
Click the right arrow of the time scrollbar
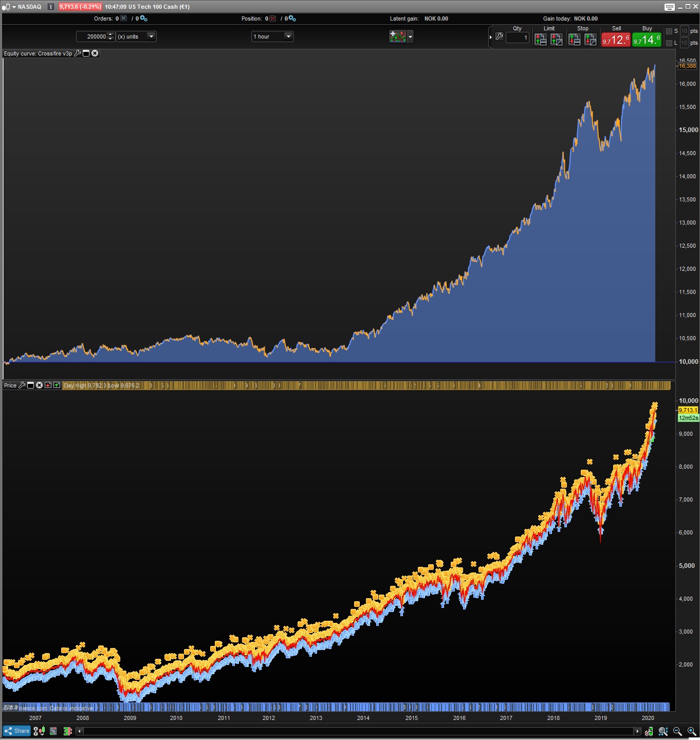click(x=637, y=731)
